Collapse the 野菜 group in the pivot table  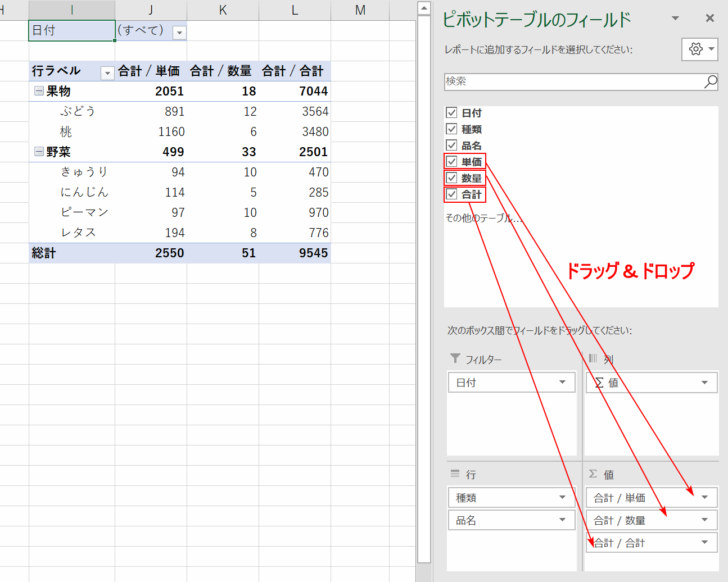39,152
